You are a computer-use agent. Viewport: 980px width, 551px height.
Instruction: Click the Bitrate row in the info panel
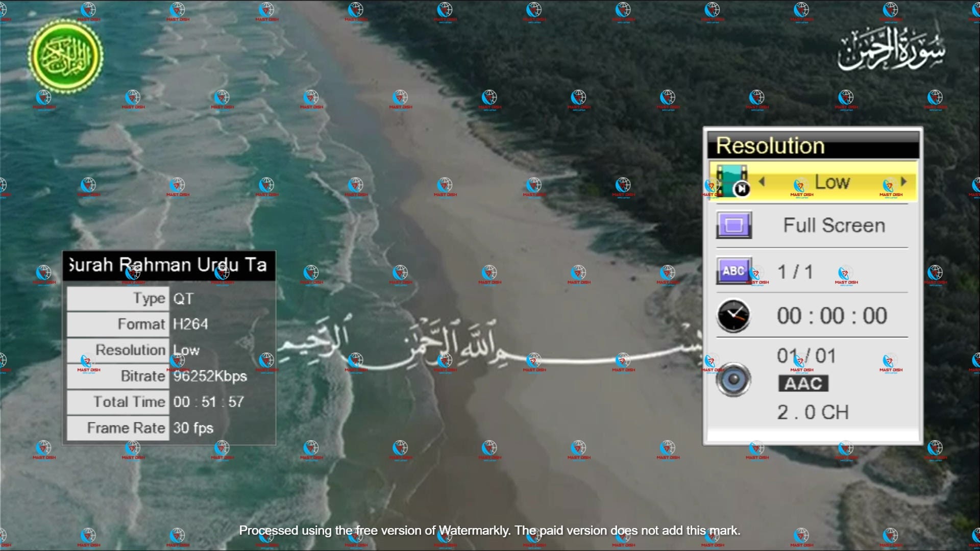142,376
